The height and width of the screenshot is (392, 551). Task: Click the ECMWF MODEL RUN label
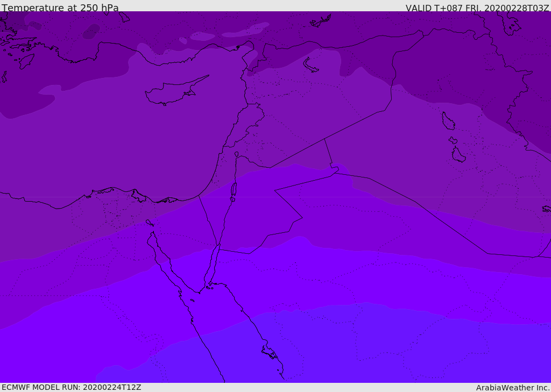coord(72,387)
